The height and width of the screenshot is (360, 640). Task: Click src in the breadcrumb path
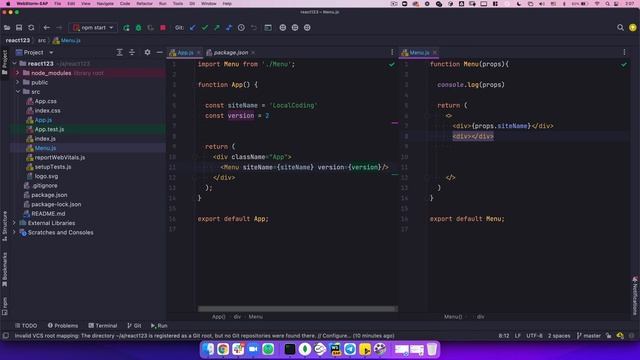pos(42,40)
